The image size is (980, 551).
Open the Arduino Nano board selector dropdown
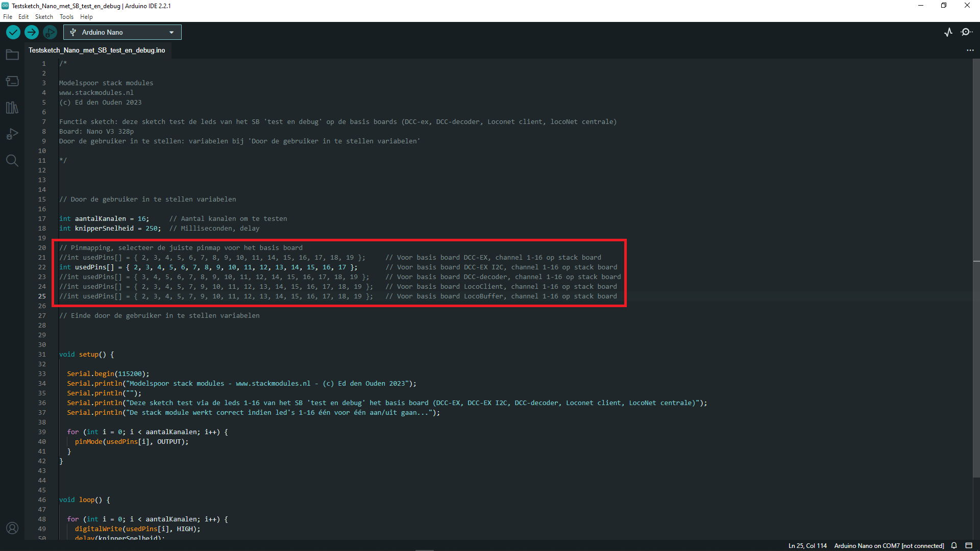(121, 32)
